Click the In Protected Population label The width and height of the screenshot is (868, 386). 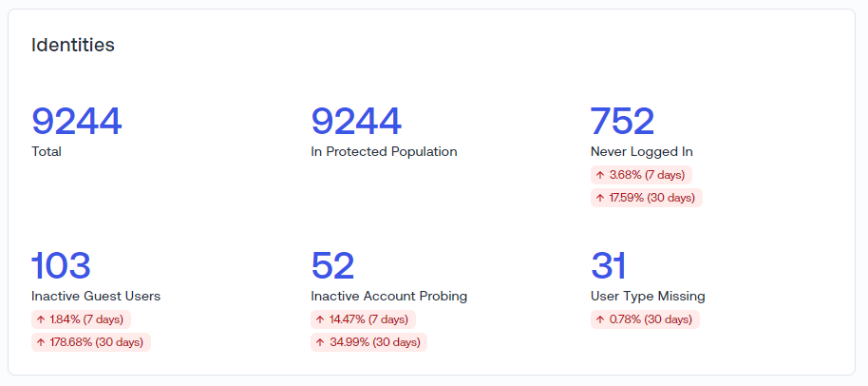[x=384, y=151]
